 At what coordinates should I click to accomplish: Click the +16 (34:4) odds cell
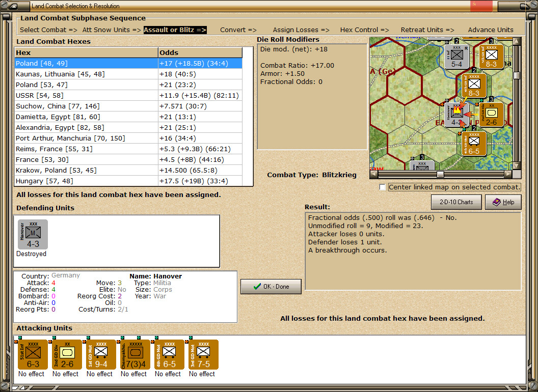[x=200, y=138]
